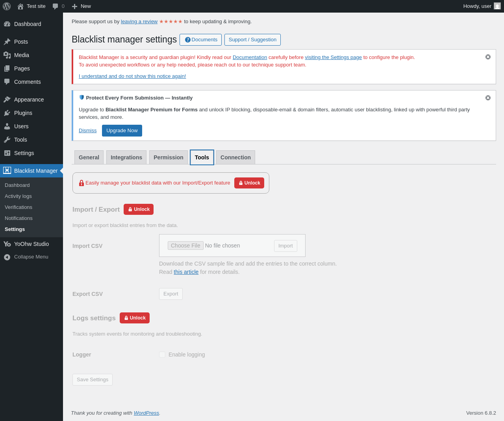Click Howdy, user account menu

(x=482, y=6)
